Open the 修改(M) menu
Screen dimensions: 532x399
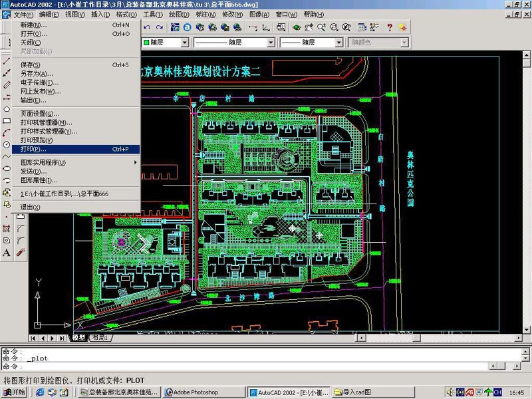(232, 15)
